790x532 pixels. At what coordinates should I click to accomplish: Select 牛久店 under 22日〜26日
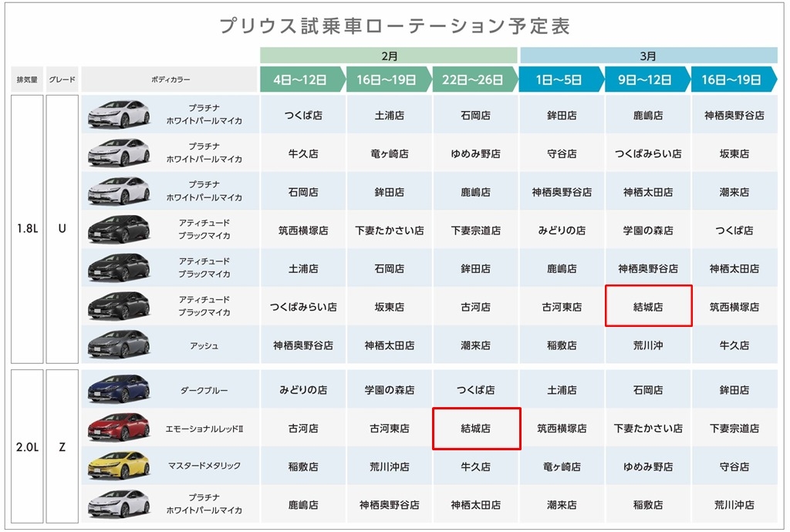475,466
